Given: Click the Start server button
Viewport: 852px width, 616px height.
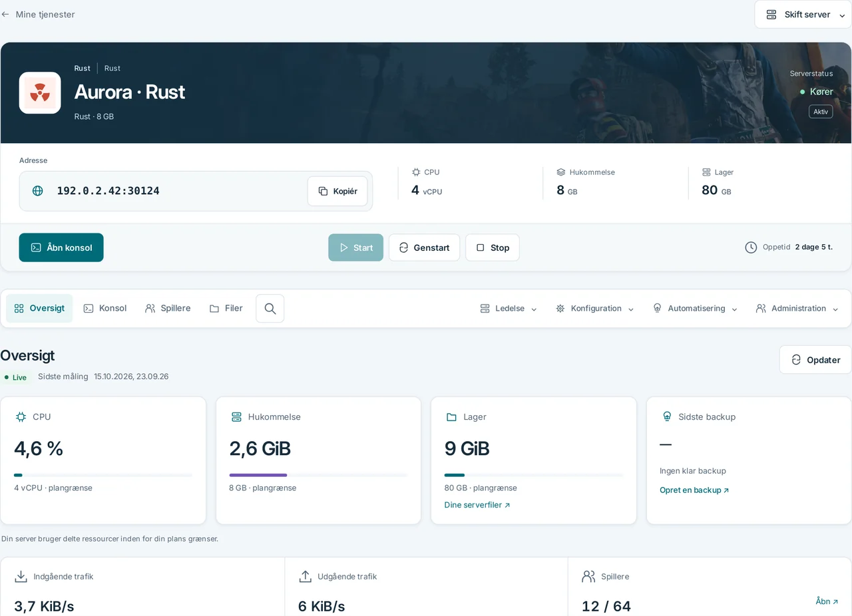Looking at the screenshot, I should [x=356, y=247].
